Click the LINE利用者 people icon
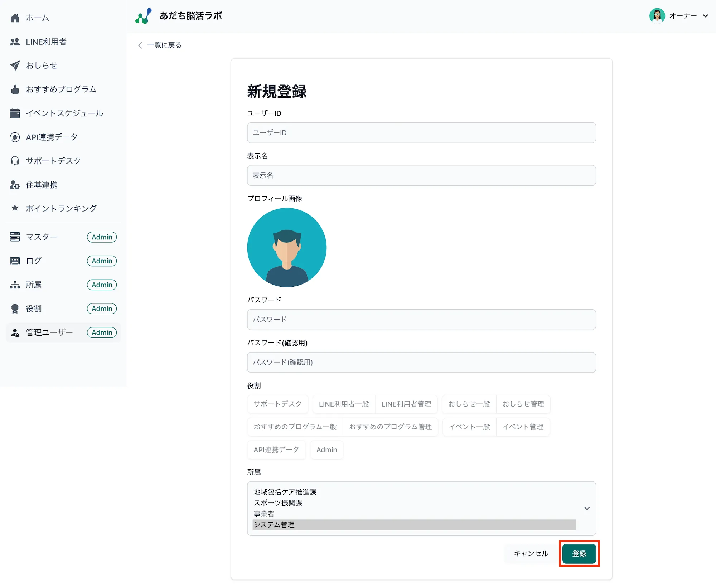 click(15, 42)
